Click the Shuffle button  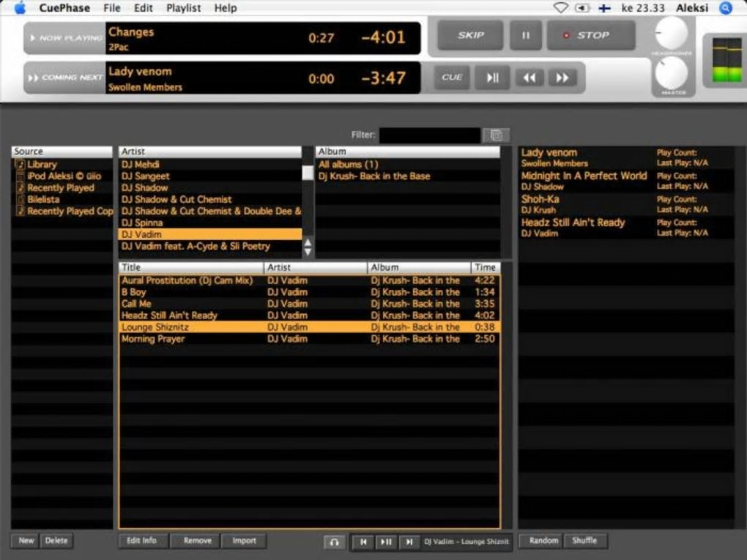(x=584, y=540)
